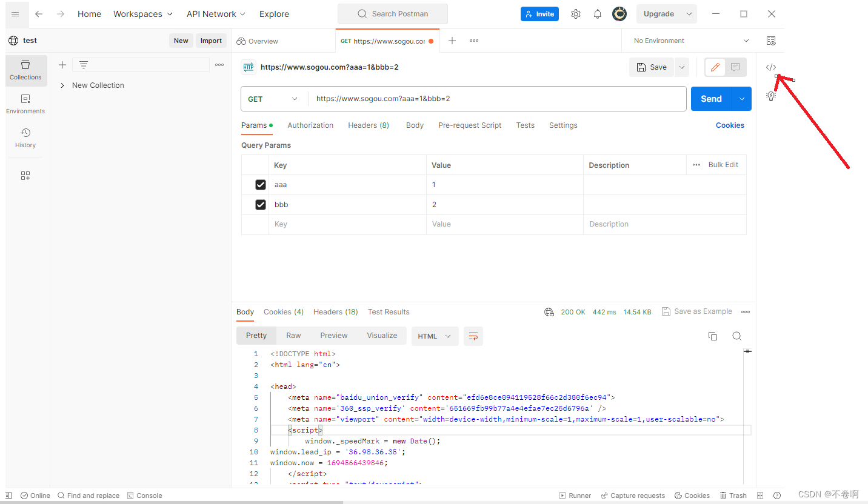
Task: Open the environment quick look icon
Action: [x=771, y=41]
